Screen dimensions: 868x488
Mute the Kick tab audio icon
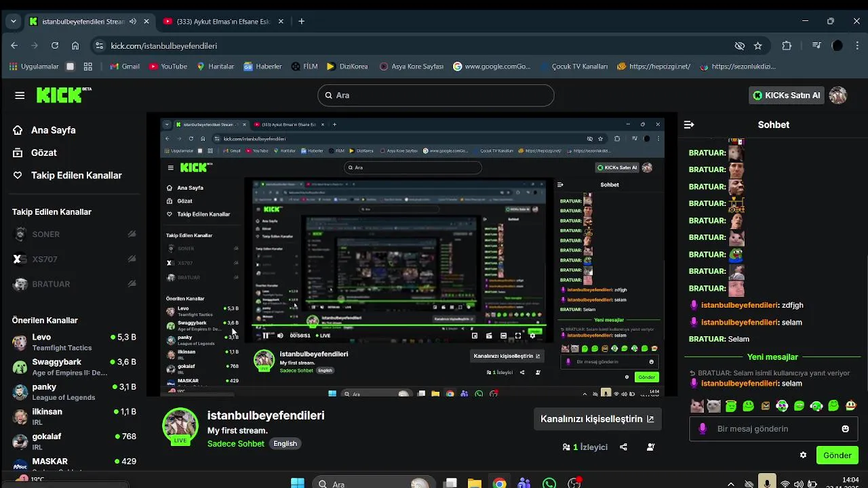tap(132, 22)
